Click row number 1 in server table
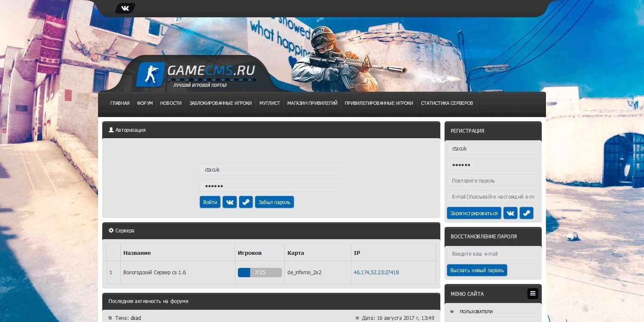Viewport: 644px width, 322px height. [111, 273]
